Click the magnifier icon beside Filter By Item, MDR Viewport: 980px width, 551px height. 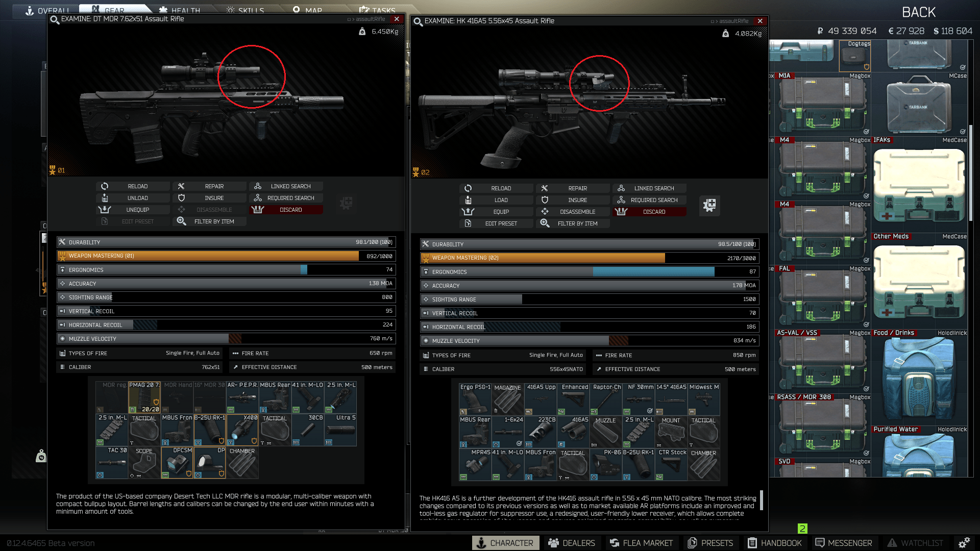[181, 221]
